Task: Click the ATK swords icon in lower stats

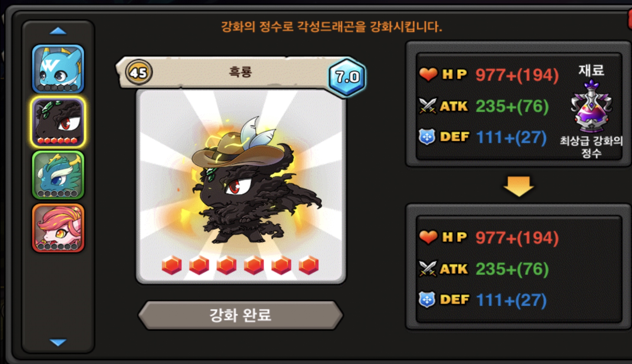Action: (x=428, y=269)
